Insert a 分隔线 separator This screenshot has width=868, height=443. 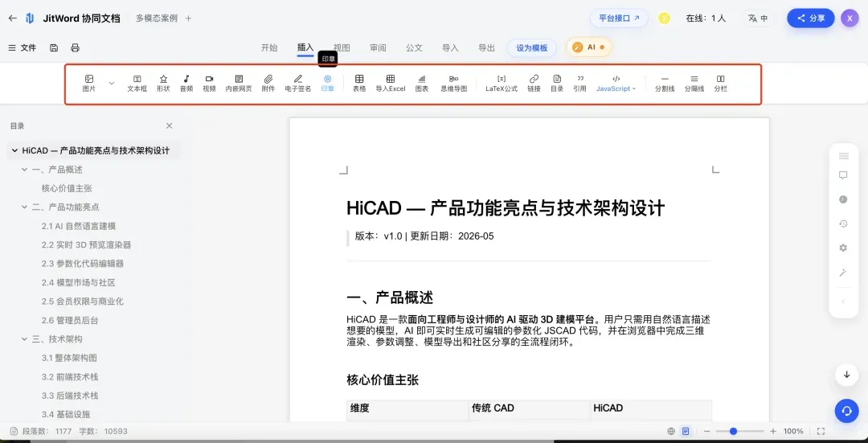pyautogui.click(x=694, y=83)
